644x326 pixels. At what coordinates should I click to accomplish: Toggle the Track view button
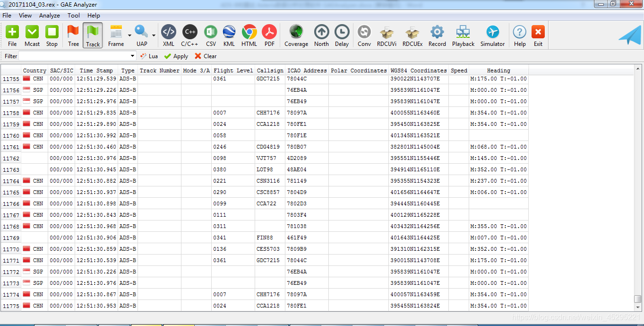click(x=93, y=36)
